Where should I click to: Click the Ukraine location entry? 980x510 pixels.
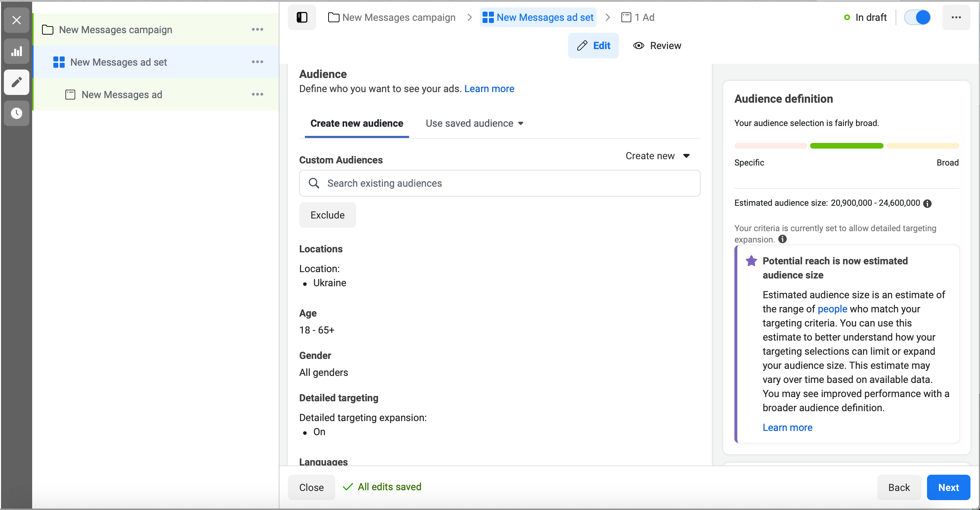330,283
